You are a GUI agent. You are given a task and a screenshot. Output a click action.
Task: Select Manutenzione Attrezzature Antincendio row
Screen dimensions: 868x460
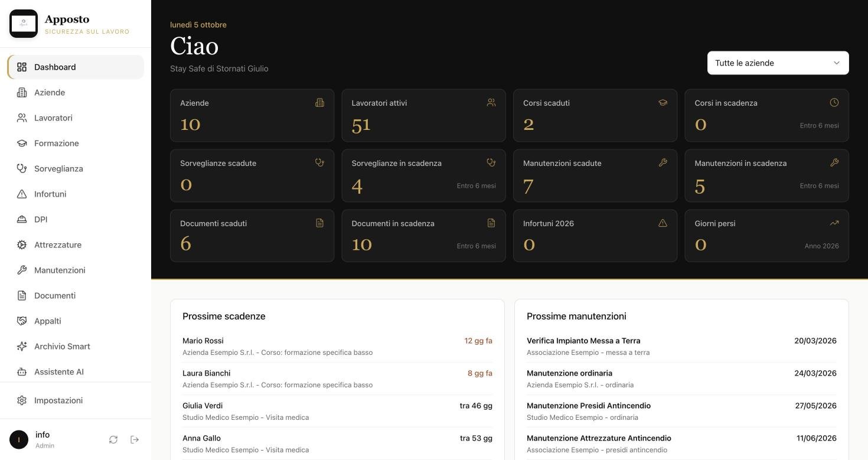(681, 443)
